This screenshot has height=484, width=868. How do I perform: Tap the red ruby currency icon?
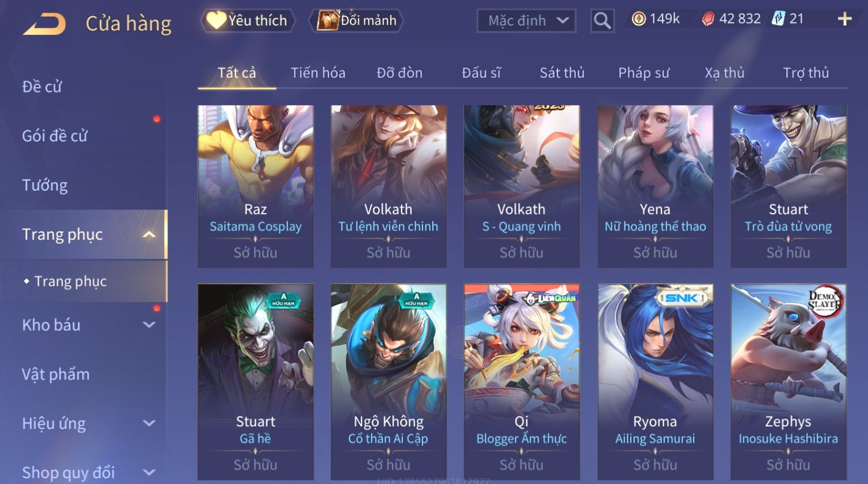click(x=708, y=19)
